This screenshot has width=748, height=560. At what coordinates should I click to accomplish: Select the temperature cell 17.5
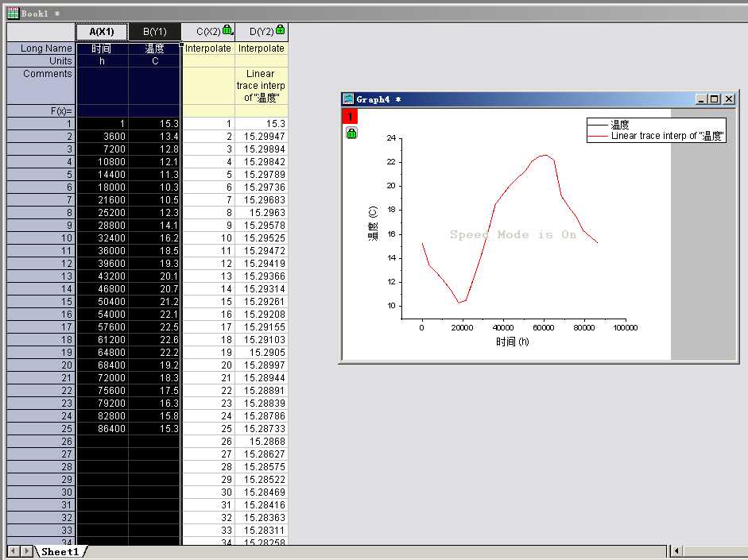click(154, 390)
